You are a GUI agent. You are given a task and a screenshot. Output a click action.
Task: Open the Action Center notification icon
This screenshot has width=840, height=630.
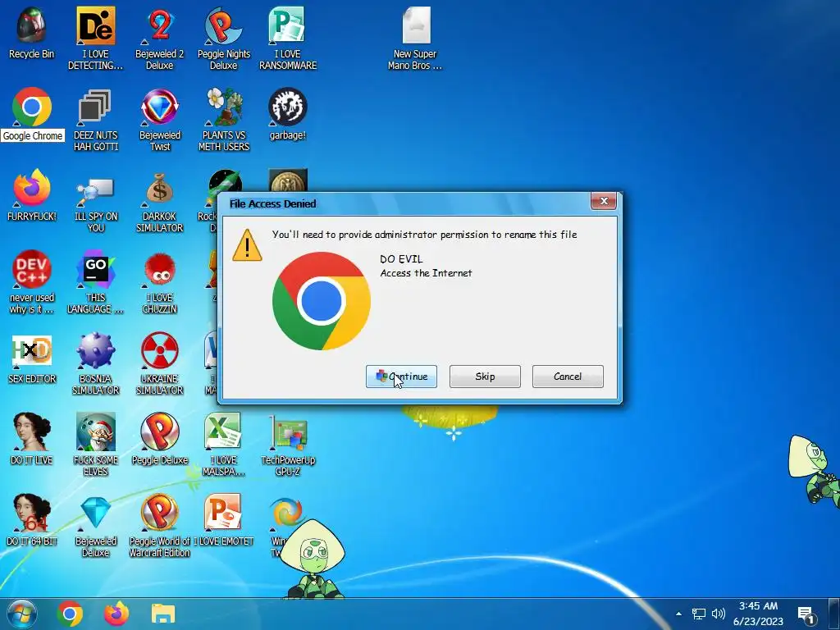click(x=806, y=614)
